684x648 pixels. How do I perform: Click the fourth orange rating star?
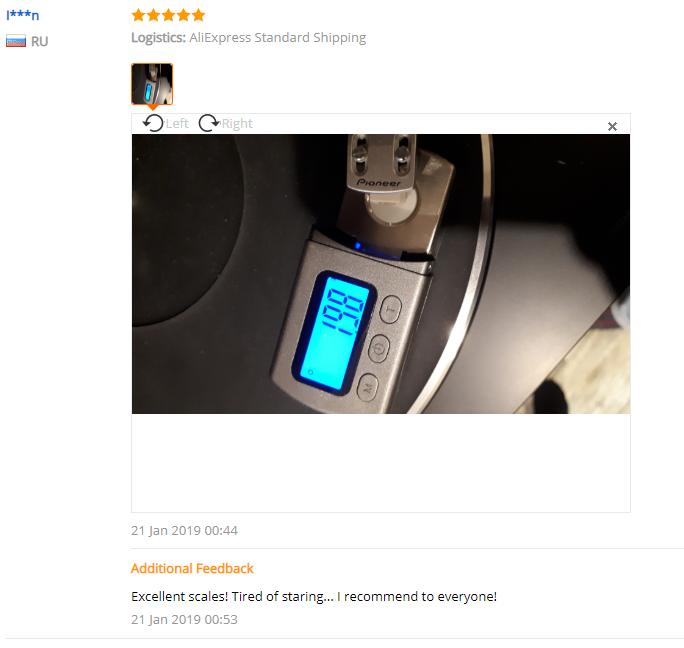(183, 15)
